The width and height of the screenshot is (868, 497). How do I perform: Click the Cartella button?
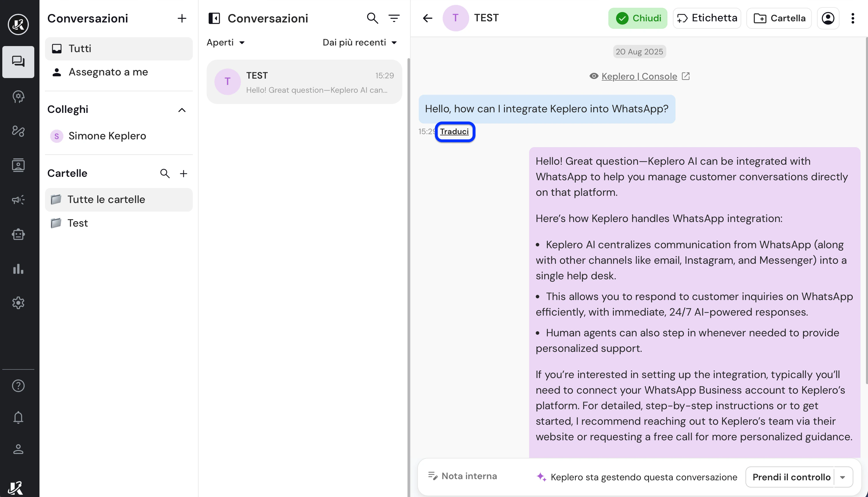(779, 18)
